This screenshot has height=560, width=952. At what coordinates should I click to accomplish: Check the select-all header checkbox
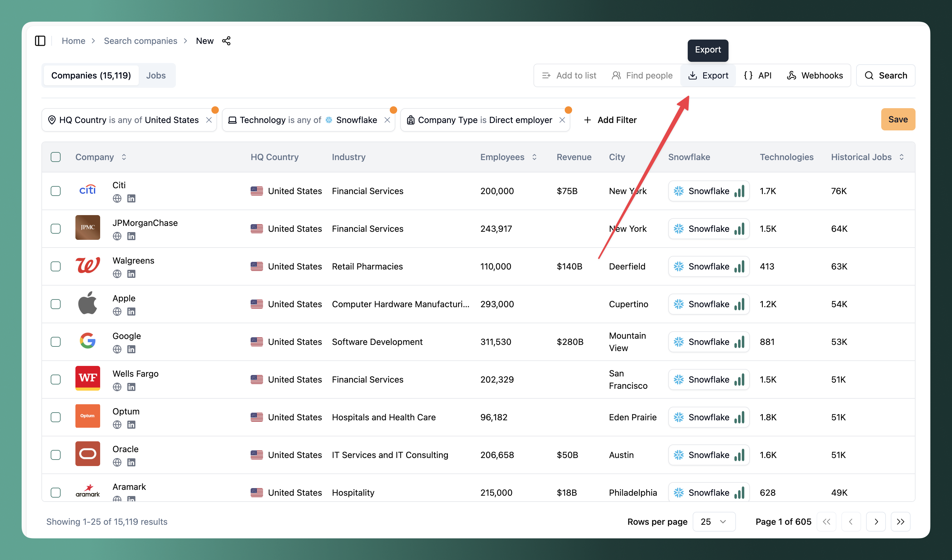56,157
